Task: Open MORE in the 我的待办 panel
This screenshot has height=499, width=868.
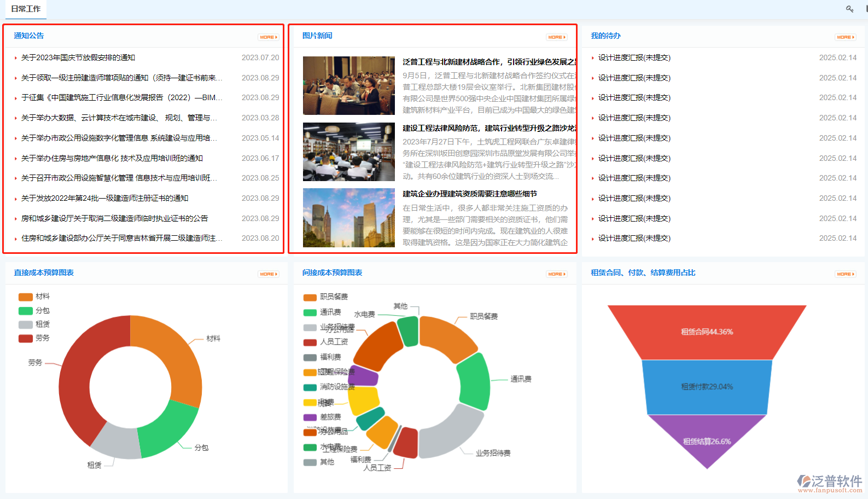Action: click(x=845, y=37)
